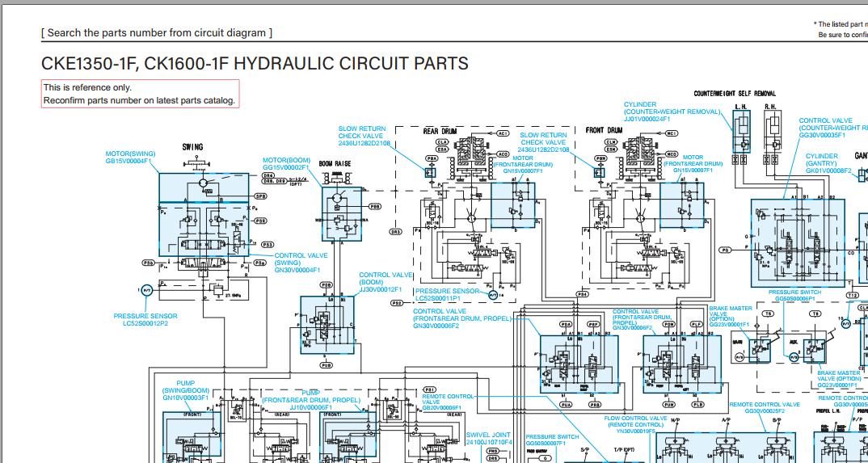Image resolution: width=868 pixels, height=463 pixels.
Task: Click the FLOW CONTROL VALVE YN30V00019F5 label
Action: click(x=635, y=424)
